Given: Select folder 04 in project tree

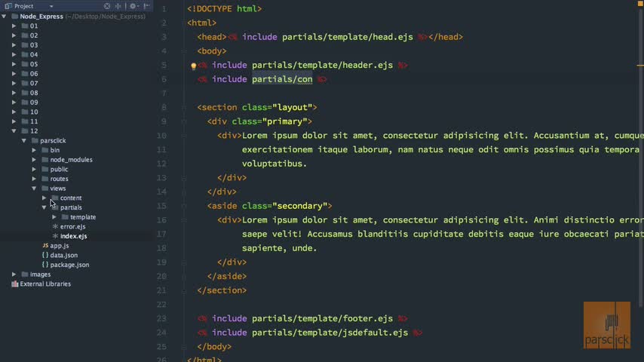Looking at the screenshot, I should click(34, 54).
